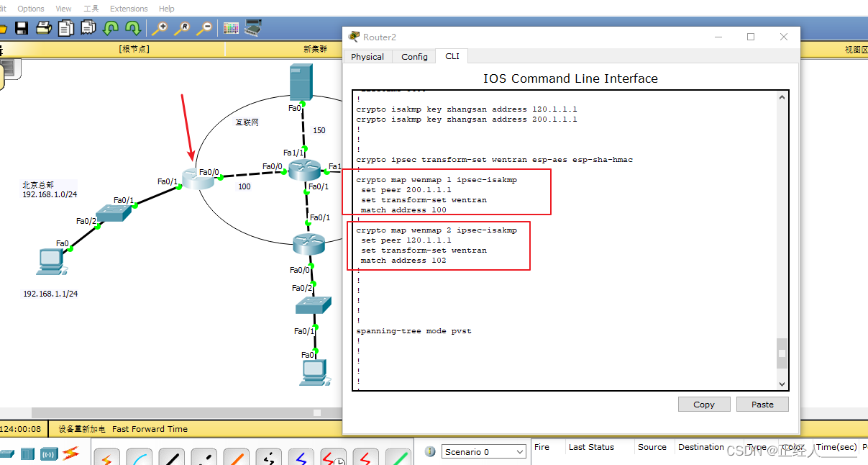The image size is (868, 465).
Task: Click the Source column header
Action: click(652, 447)
